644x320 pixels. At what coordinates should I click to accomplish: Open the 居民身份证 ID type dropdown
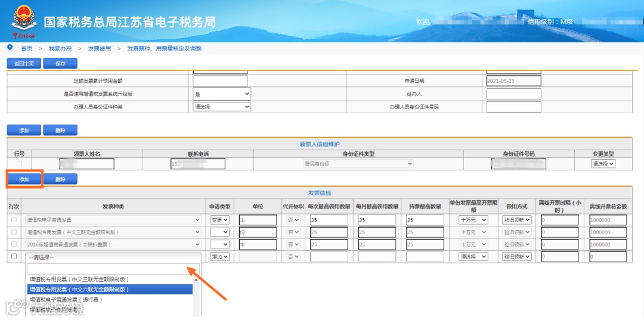[358, 164]
